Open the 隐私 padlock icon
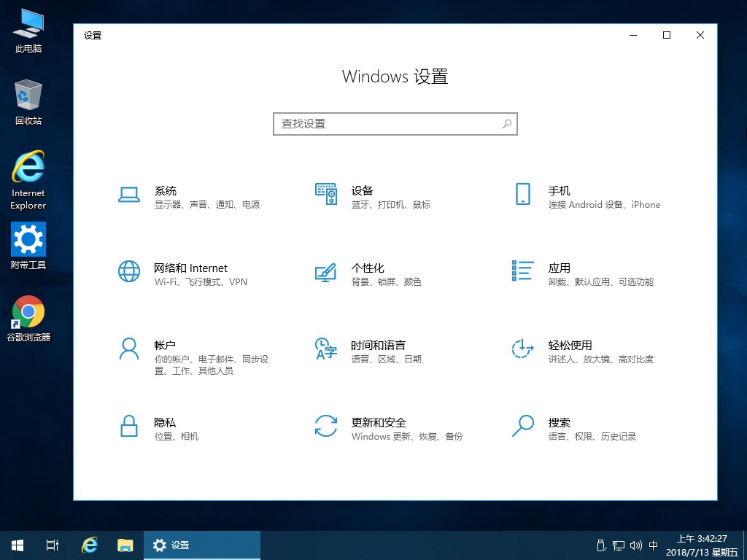 point(129,426)
